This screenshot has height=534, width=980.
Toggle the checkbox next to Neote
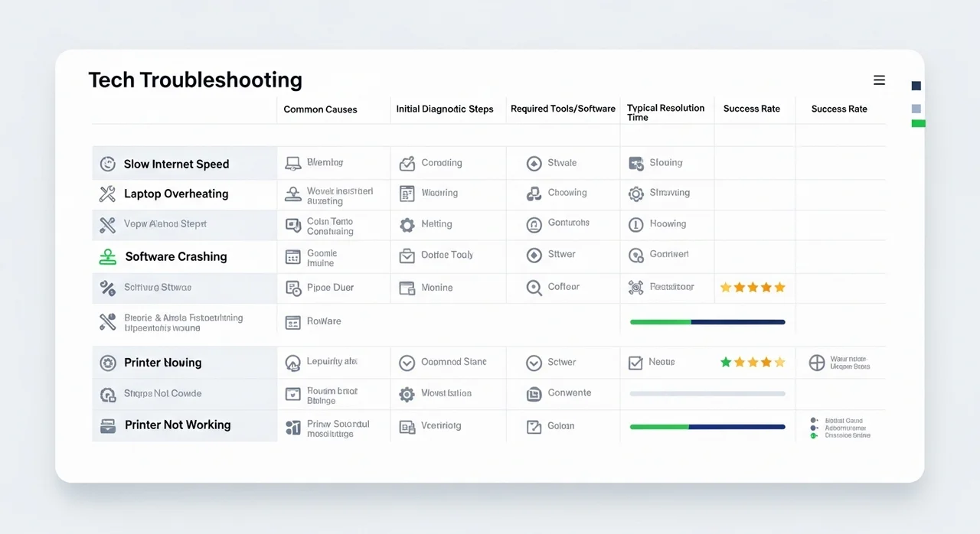[635, 363]
